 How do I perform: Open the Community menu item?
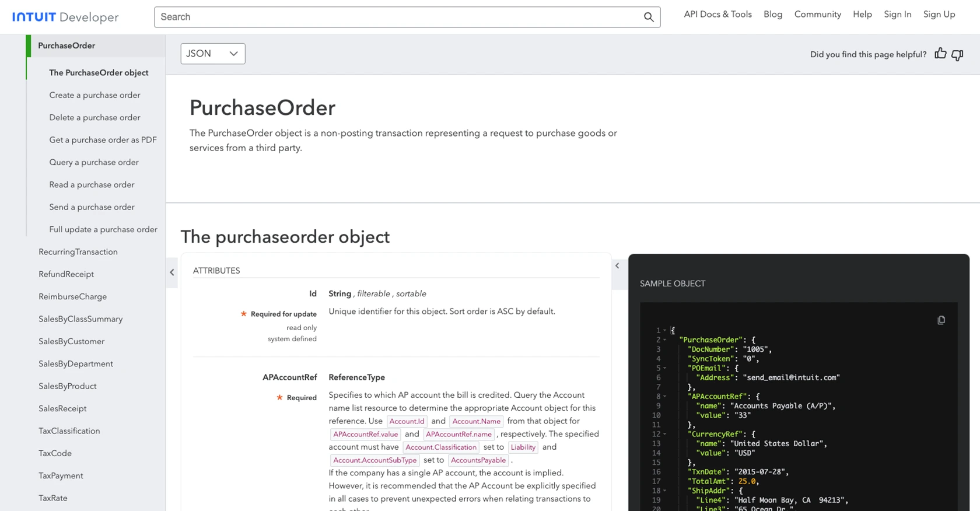tap(817, 15)
